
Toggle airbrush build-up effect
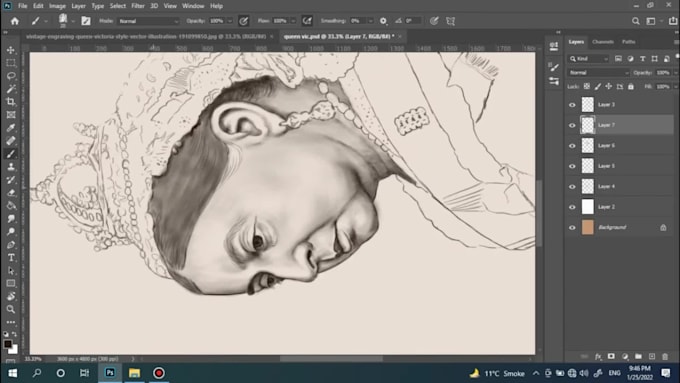(307, 21)
